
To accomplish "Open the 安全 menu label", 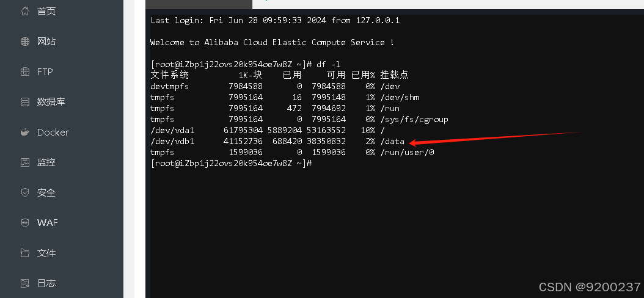I will point(46,192).
